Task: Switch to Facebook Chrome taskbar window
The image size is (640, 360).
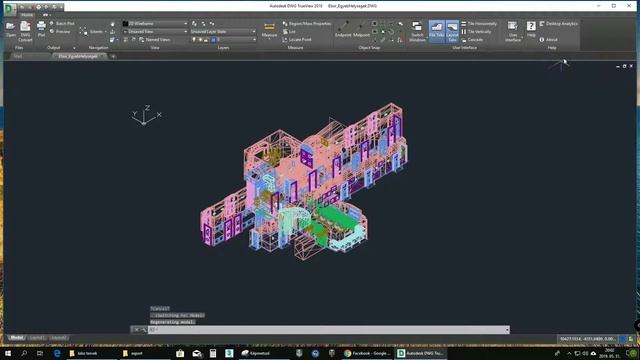Action: tap(367, 353)
